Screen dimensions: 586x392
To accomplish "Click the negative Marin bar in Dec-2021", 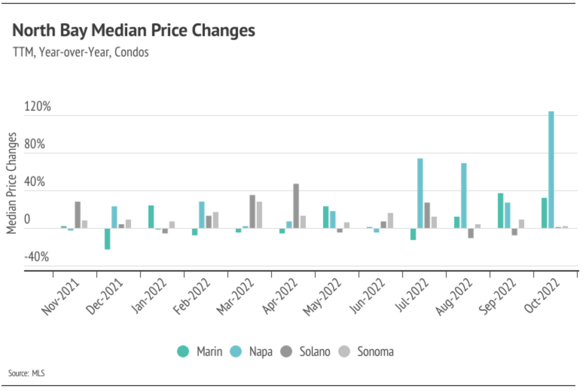I will coord(107,239).
